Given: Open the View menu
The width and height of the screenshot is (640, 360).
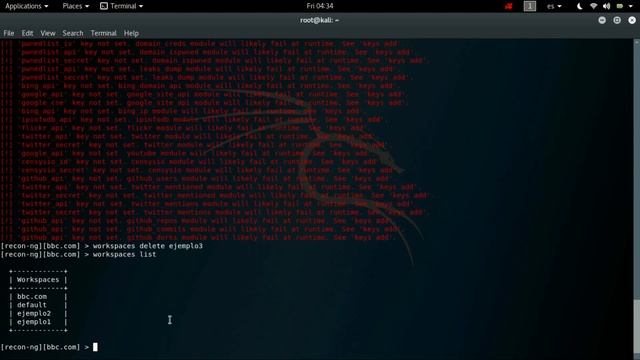Looking at the screenshot, I should (48, 33).
